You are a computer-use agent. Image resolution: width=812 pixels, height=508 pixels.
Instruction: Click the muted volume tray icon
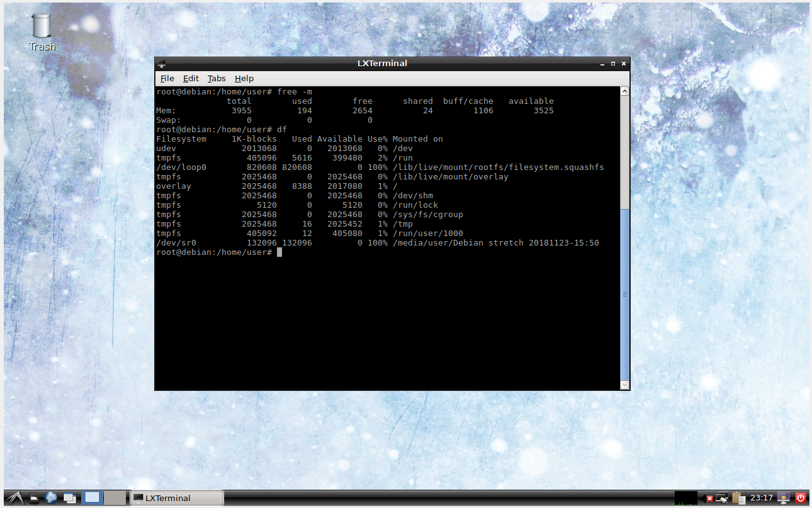coord(709,499)
